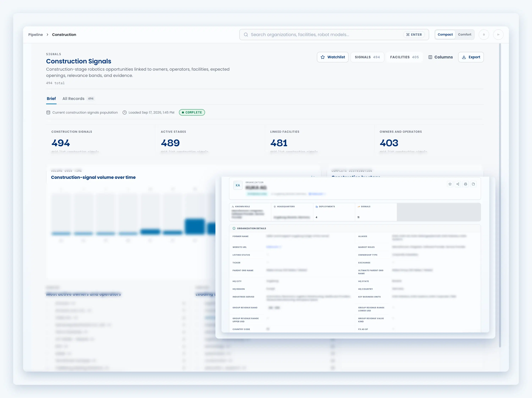Screen dimensions: 532x398
Task: Click the page's vertical scrollbar
Action: tap(500, 195)
